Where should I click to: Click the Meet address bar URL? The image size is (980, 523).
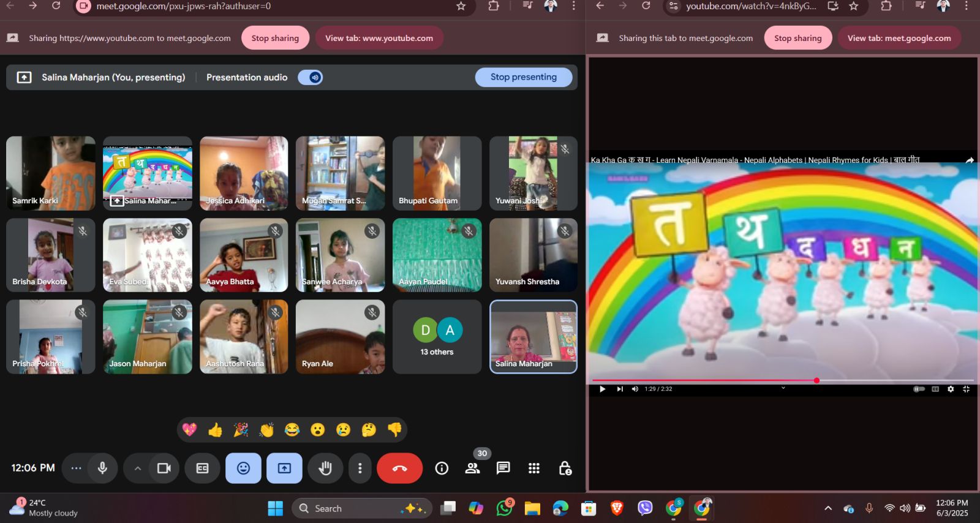tap(183, 6)
